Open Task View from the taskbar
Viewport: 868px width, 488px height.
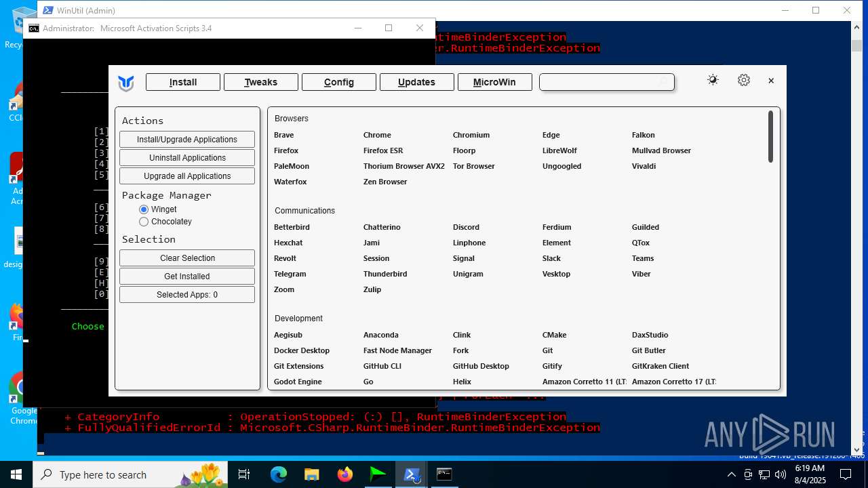click(x=244, y=474)
